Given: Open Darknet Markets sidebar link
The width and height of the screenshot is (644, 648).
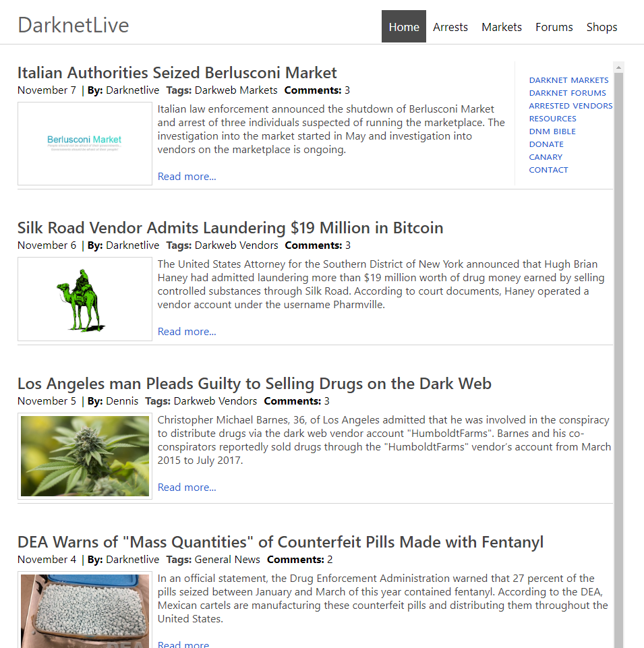Looking at the screenshot, I should click(568, 80).
